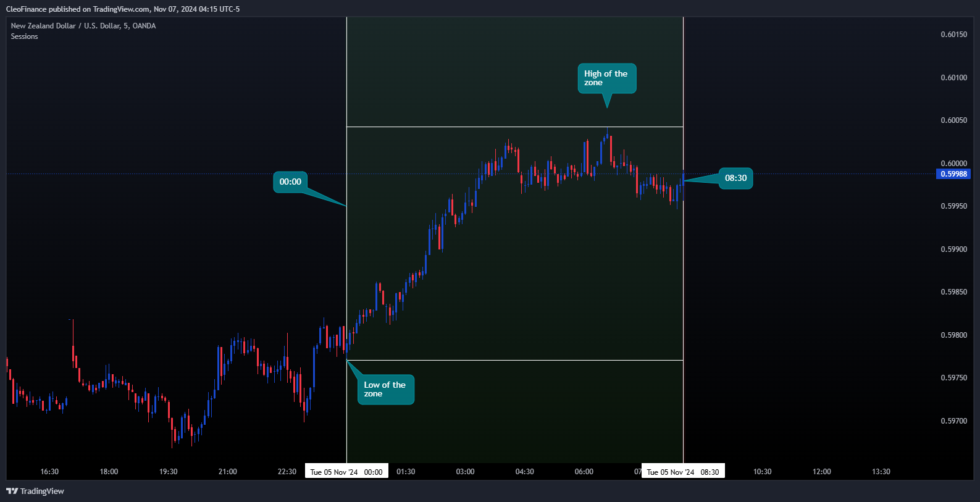Click the current price tag 0.59988
The width and height of the screenshot is (980, 502).
954,174
